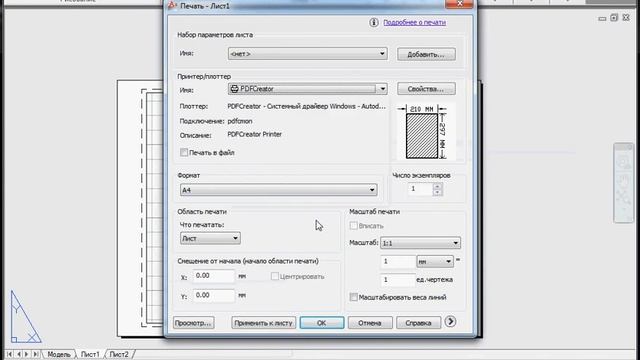Open the PDFCreator printer name dropdown

tap(307, 89)
